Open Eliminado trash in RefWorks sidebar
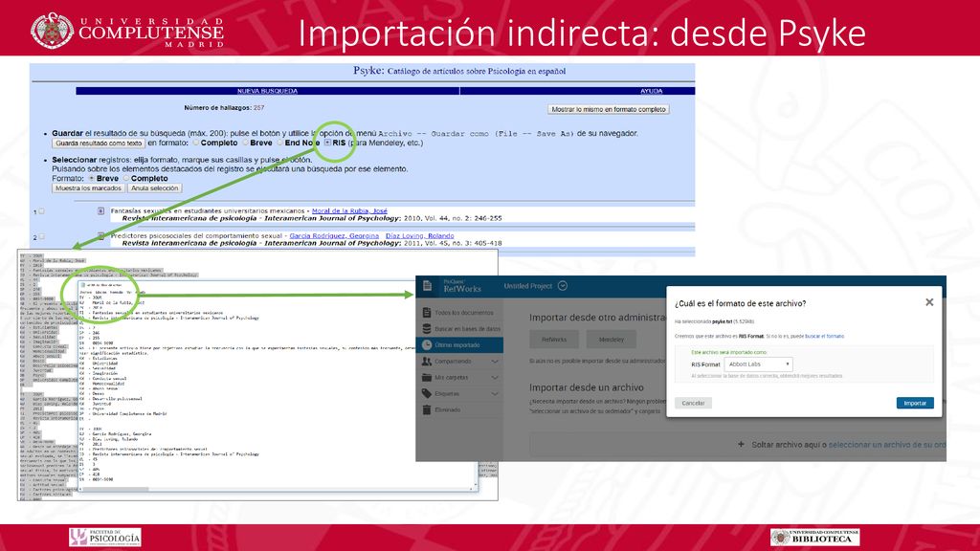The image size is (980, 551). 458,409
